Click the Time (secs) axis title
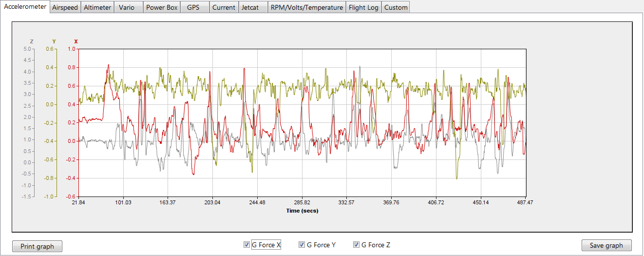The width and height of the screenshot is (644, 256). tap(302, 211)
